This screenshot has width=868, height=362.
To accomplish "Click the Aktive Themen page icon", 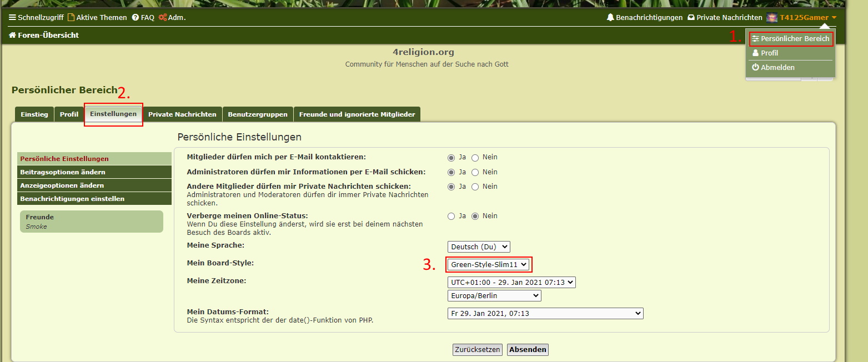I will [x=71, y=18].
